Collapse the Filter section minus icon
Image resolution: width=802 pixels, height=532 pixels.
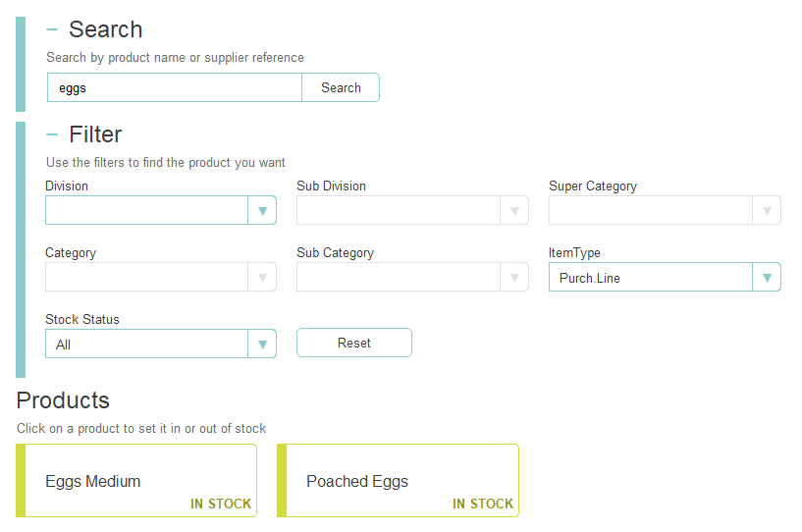[53, 134]
